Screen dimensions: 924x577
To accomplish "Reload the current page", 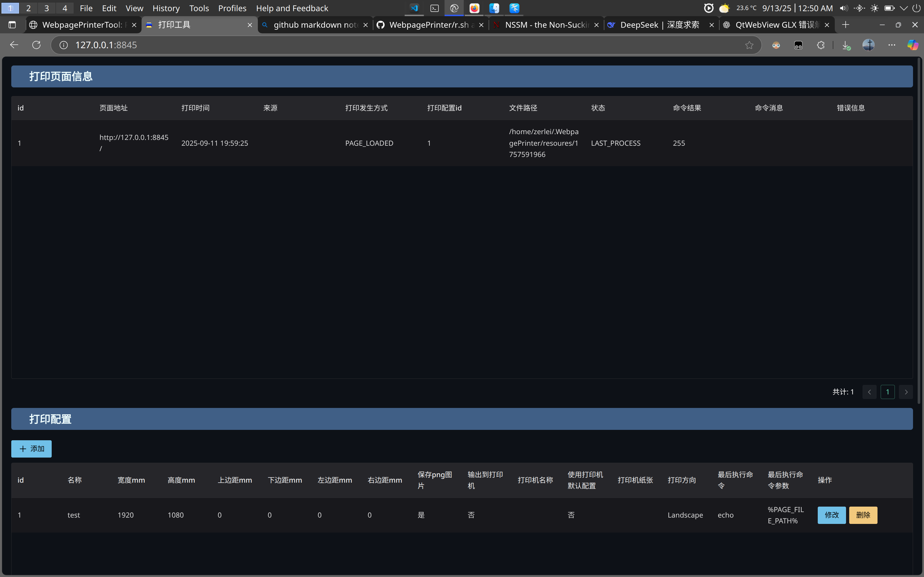I will point(36,45).
